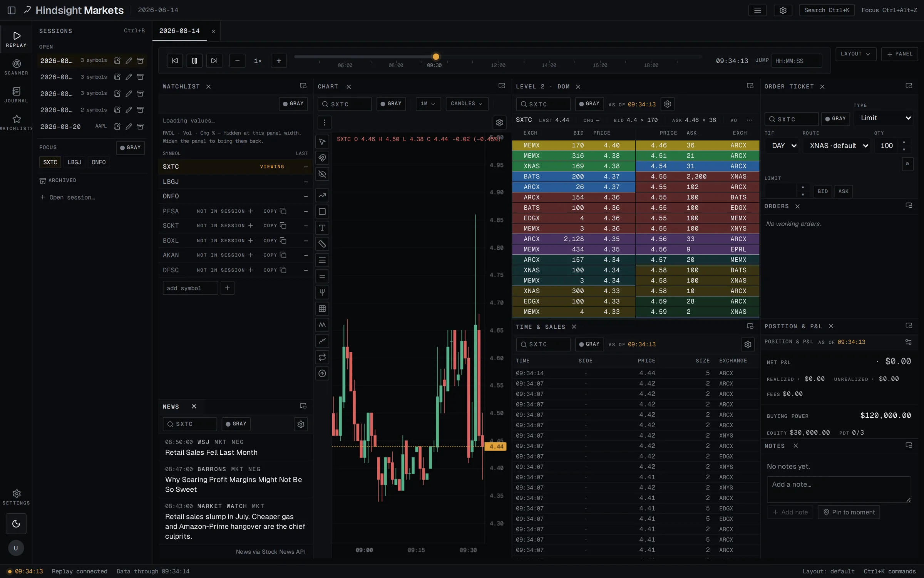Copy the SCKT symbol

pos(275,225)
